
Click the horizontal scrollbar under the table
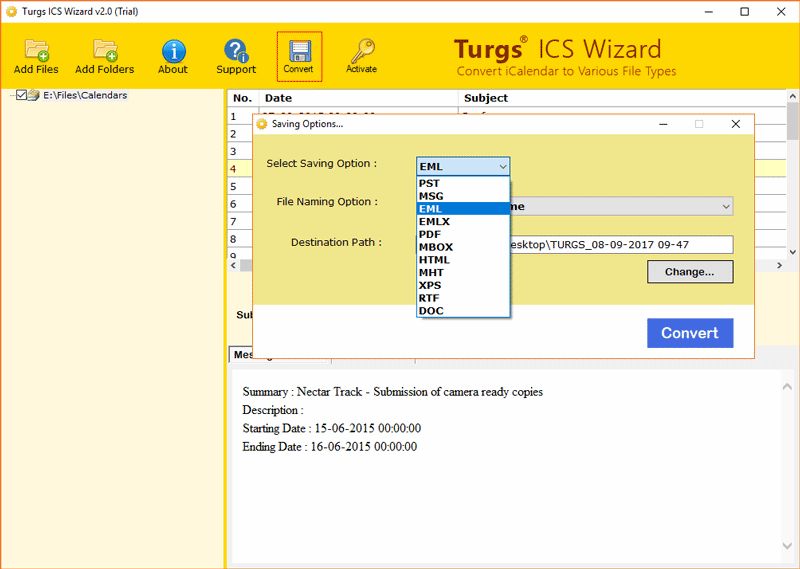[x=500, y=266]
